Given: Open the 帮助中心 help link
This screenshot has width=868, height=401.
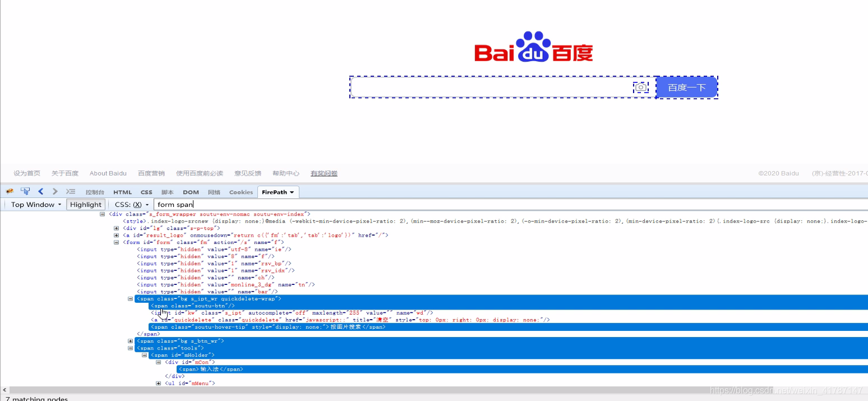Looking at the screenshot, I should (x=286, y=173).
